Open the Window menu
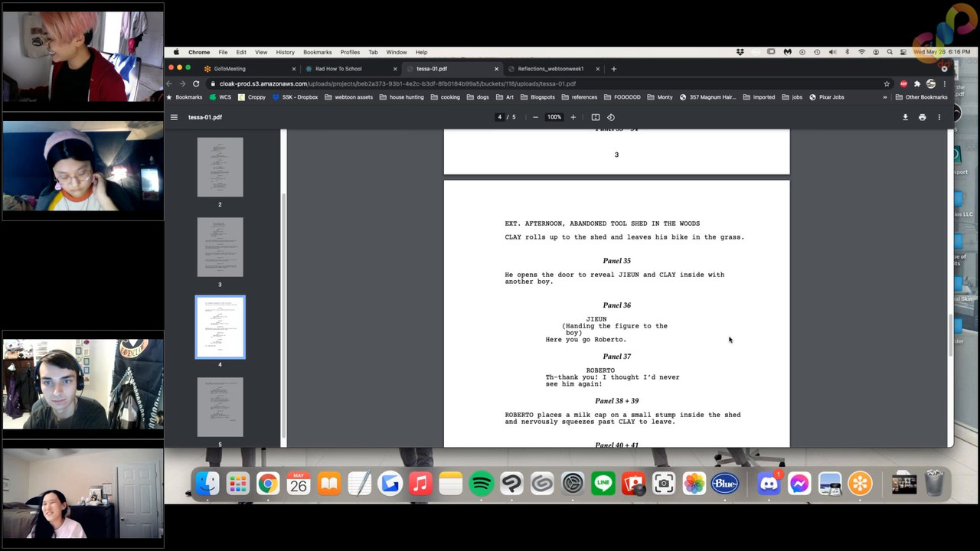Image resolution: width=980 pixels, height=551 pixels. [x=396, y=52]
